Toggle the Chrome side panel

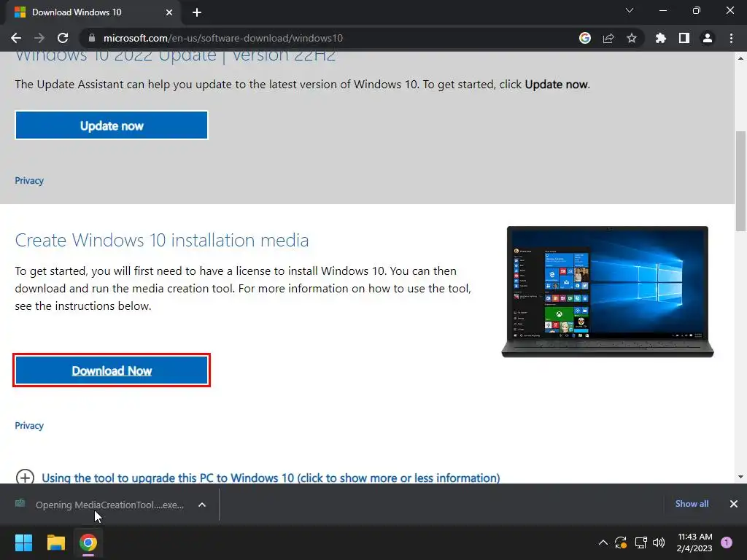point(684,38)
